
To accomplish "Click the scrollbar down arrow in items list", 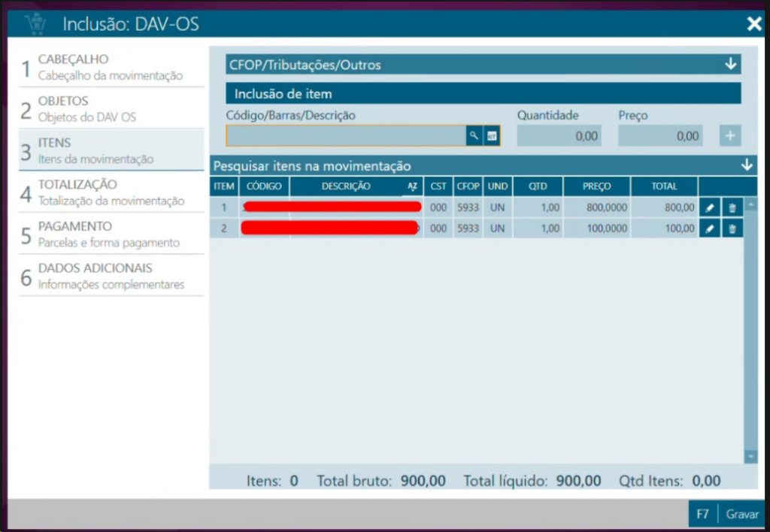I will (x=750, y=456).
